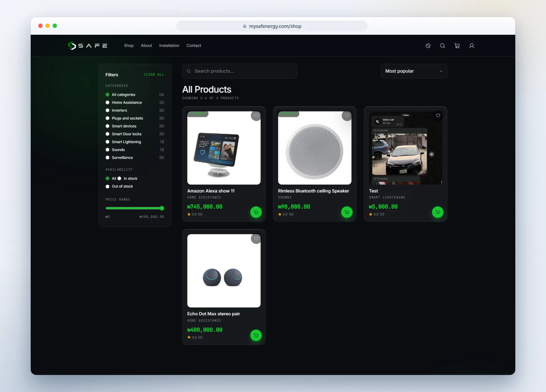Open the ceiling speaker product image
Screen dimensions: 546x392
pyautogui.click(x=315, y=148)
